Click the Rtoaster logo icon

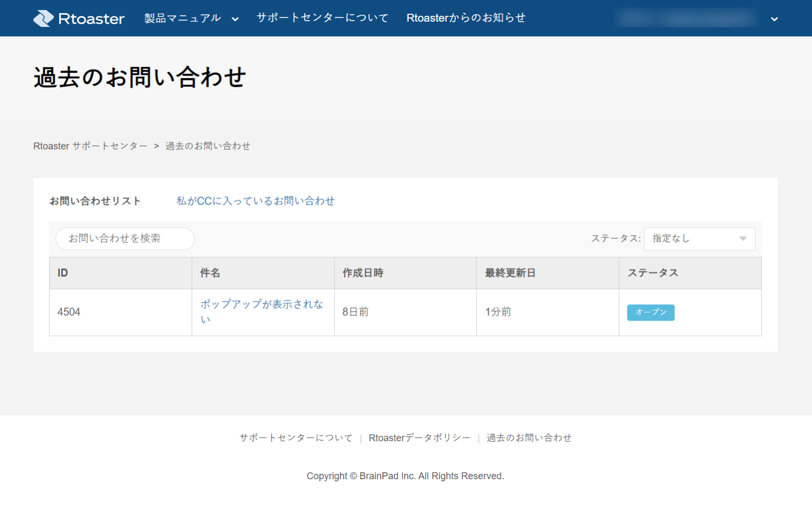click(42, 18)
